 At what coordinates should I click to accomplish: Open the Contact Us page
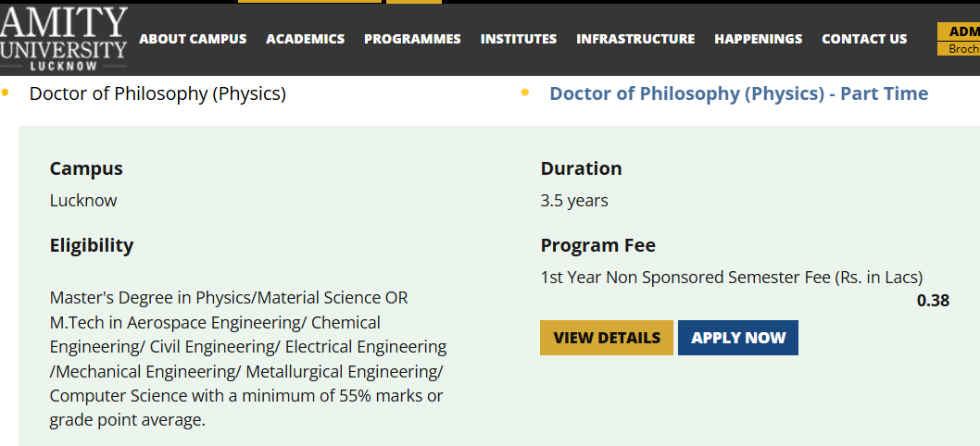click(x=864, y=39)
